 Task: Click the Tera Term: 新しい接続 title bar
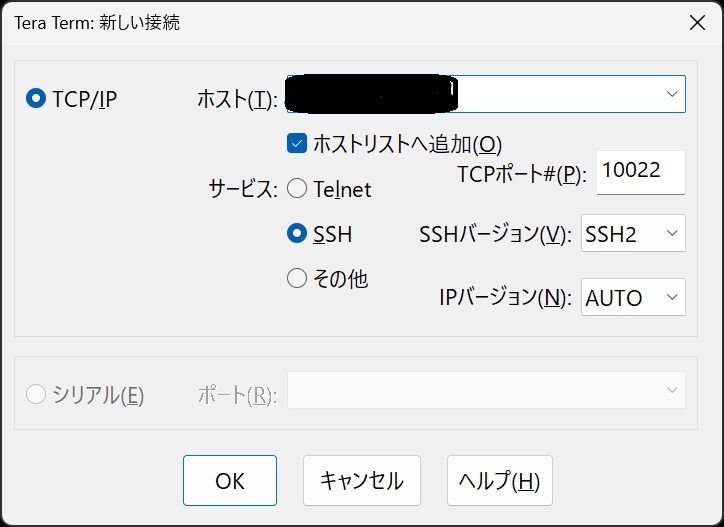pyautogui.click(x=300, y=21)
